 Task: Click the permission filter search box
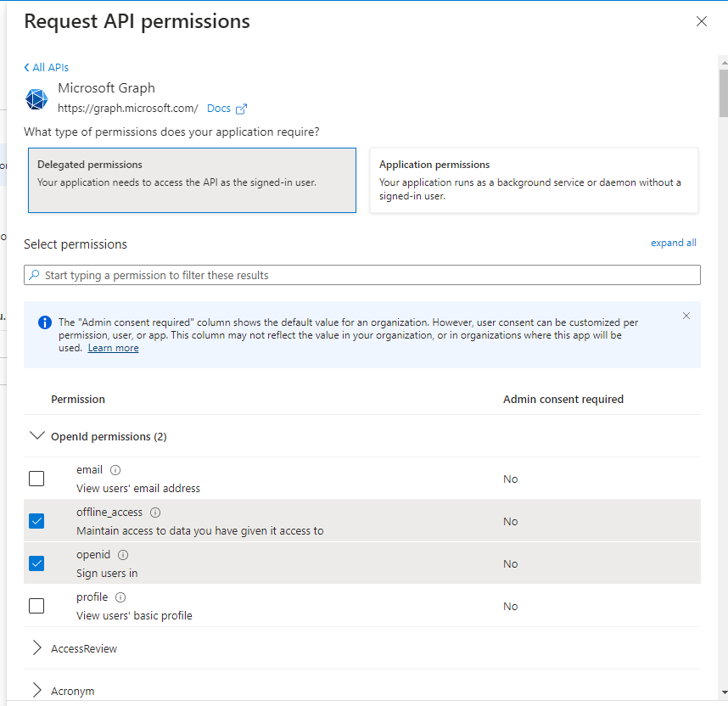[362, 275]
